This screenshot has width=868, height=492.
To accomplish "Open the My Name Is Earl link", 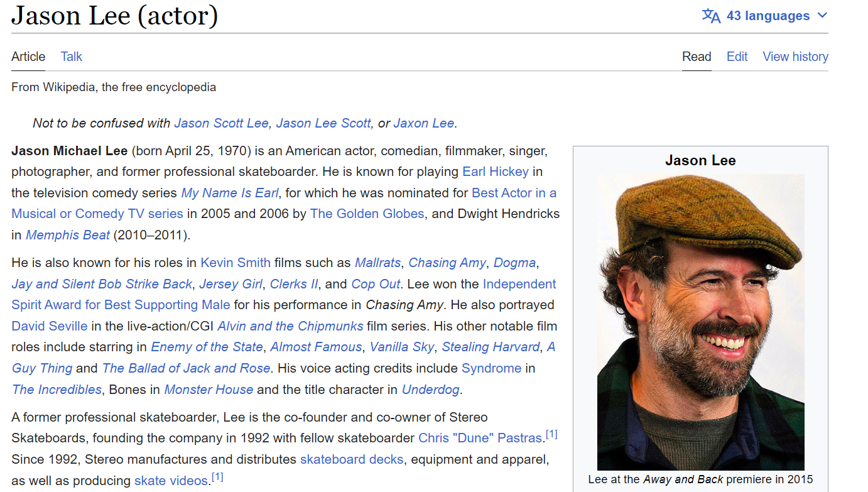I will point(230,193).
